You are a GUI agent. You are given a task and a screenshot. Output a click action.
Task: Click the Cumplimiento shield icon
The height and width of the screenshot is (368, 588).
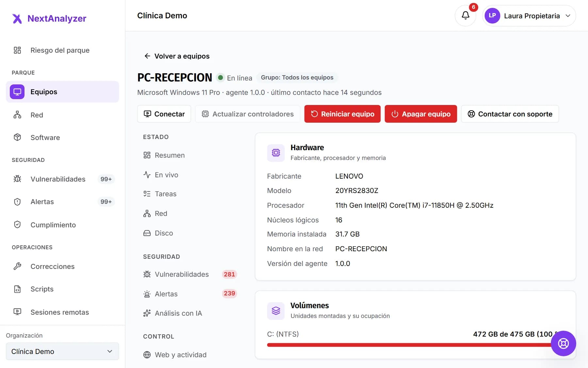pos(17,225)
